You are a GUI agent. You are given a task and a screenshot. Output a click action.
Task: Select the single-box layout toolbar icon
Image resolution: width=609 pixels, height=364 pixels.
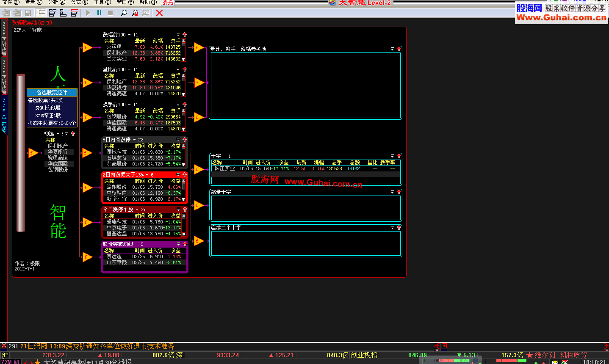42,13
